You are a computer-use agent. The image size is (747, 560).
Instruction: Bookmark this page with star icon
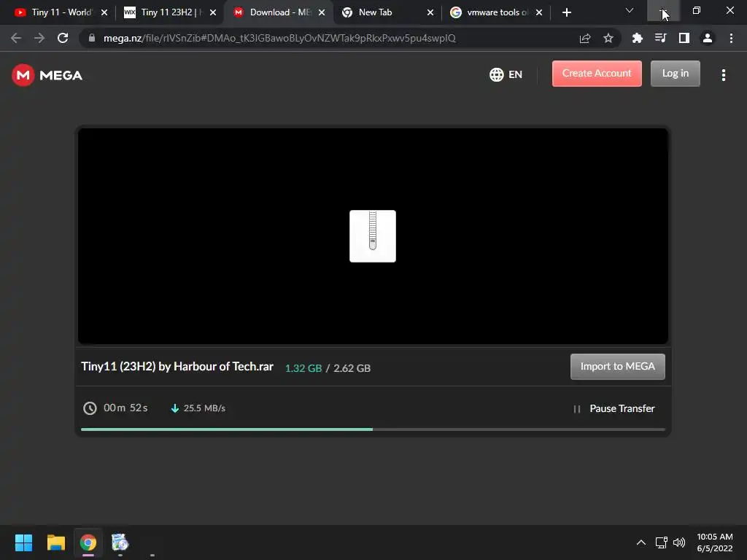pyautogui.click(x=608, y=38)
